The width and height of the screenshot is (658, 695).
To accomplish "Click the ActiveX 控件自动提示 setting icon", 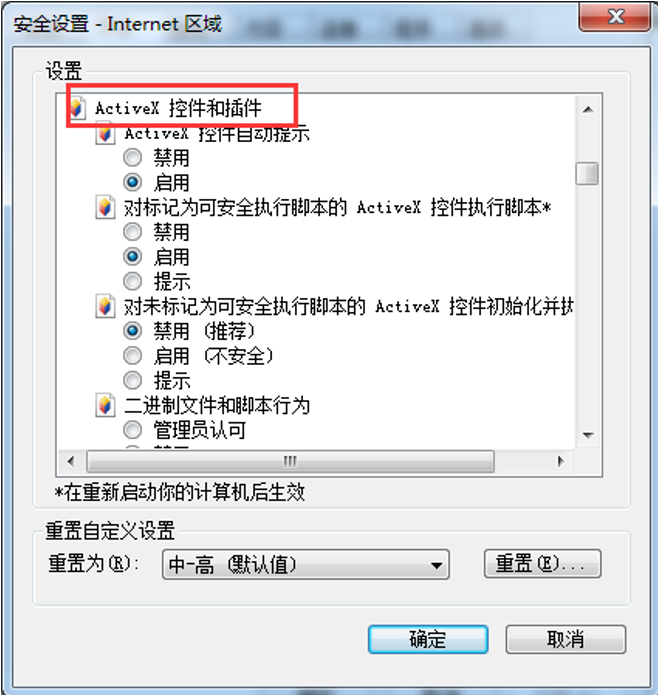I will 105,133.
